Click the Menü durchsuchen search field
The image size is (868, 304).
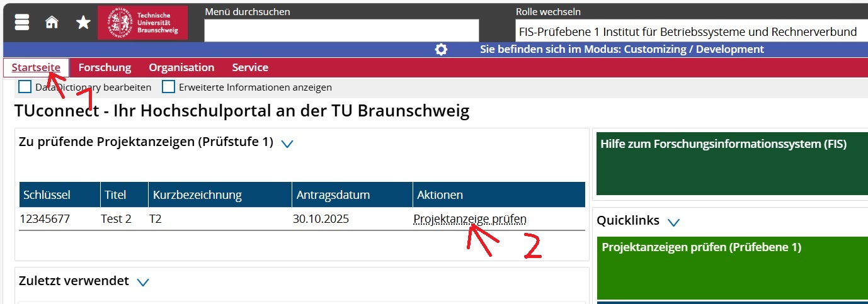point(341,31)
